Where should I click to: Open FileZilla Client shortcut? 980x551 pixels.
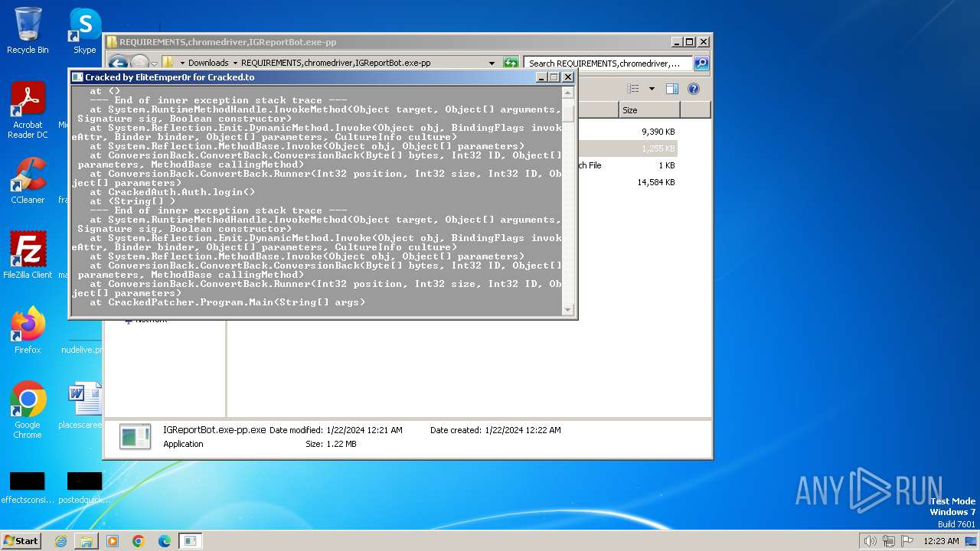28,256
